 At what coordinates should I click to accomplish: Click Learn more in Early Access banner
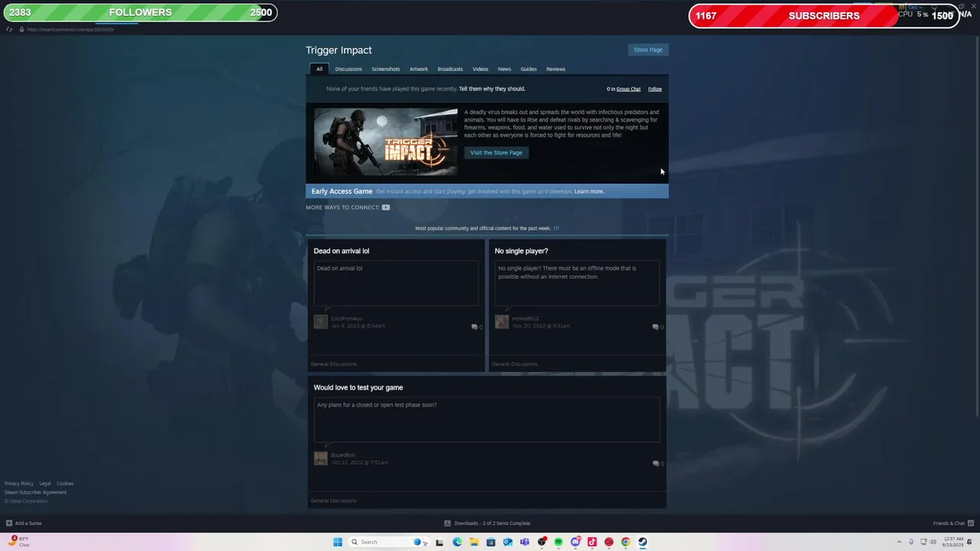click(590, 191)
